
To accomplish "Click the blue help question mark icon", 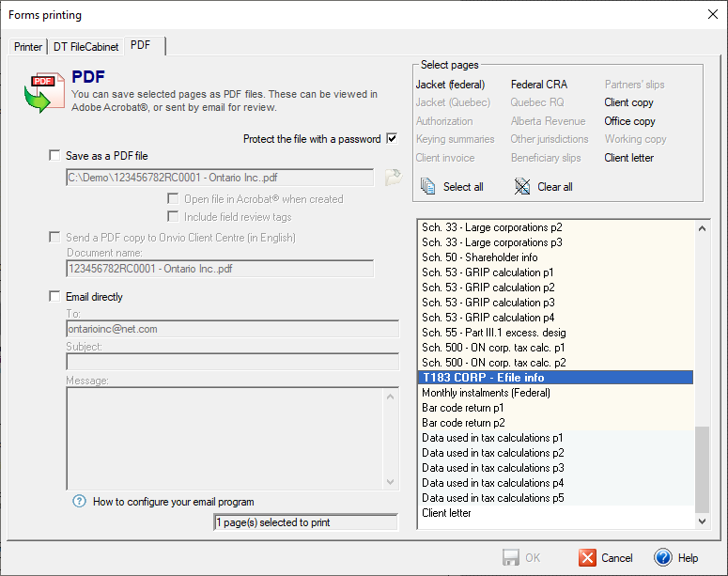I will (x=663, y=557).
